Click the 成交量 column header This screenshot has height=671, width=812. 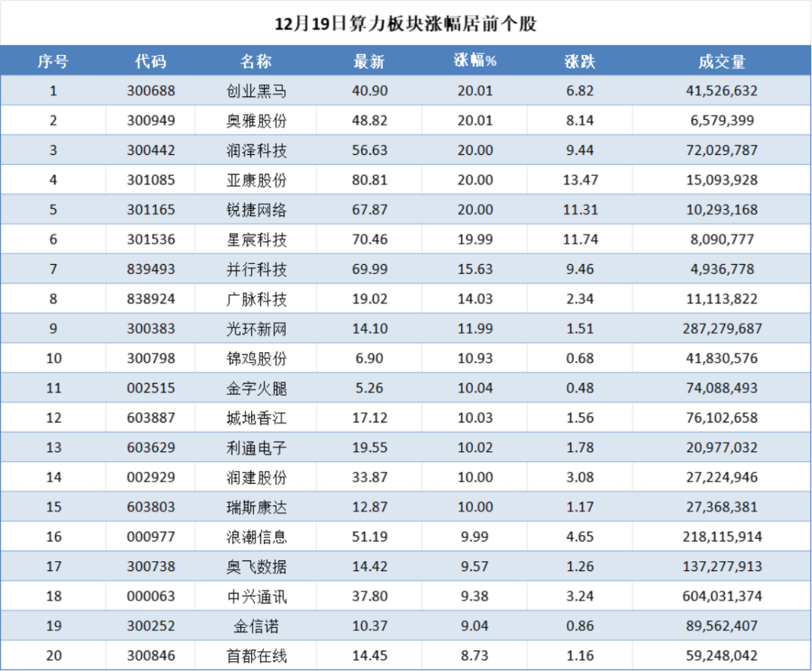[x=722, y=62]
